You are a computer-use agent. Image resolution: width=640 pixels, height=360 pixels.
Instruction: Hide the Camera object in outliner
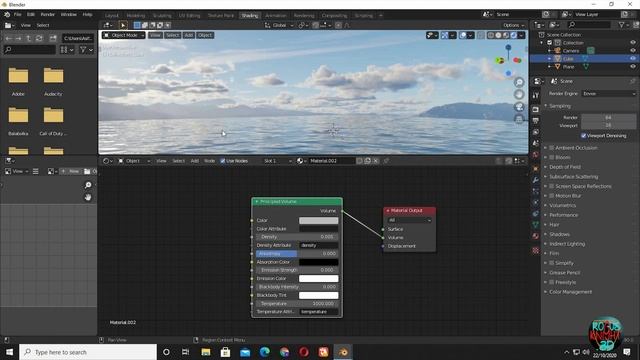click(x=633, y=51)
